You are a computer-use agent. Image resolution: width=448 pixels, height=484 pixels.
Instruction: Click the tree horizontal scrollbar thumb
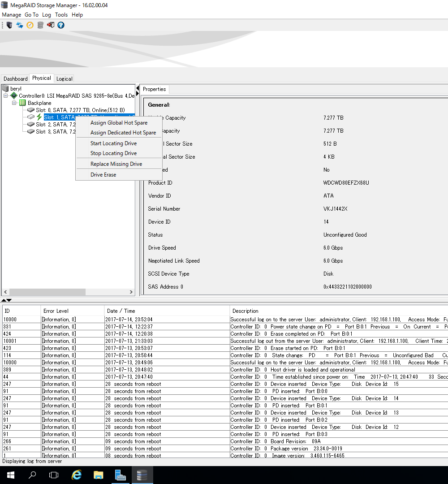[47, 292]
